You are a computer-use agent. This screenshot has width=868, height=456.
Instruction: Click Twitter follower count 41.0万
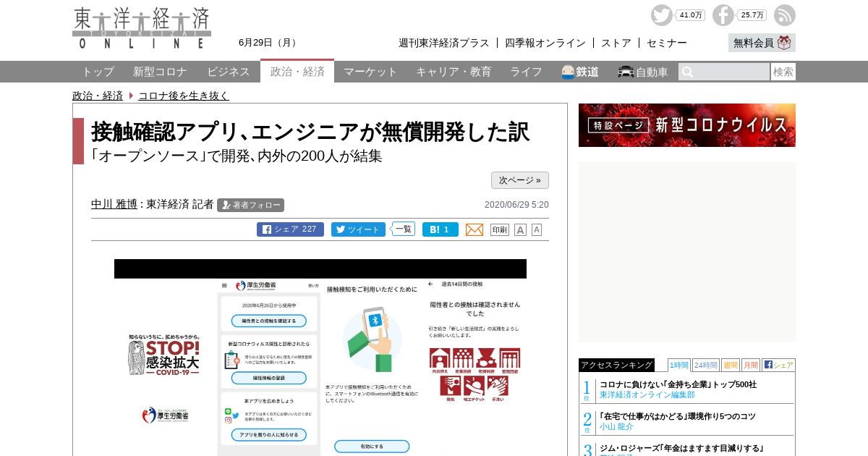691,15
